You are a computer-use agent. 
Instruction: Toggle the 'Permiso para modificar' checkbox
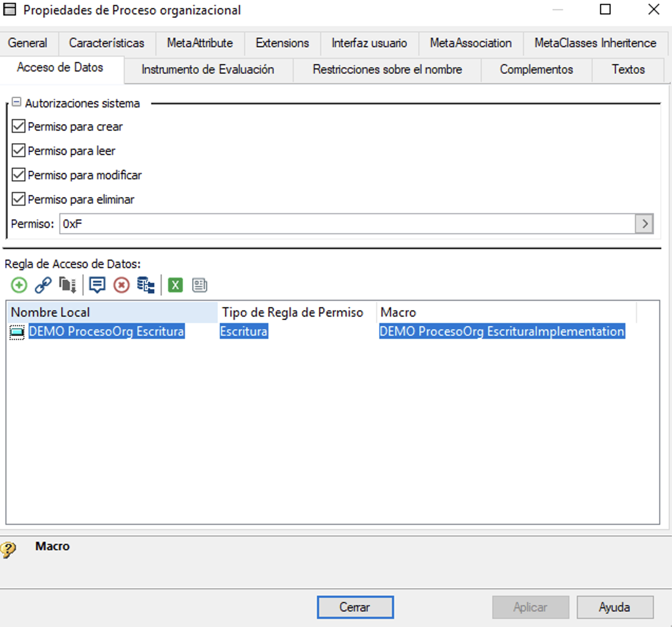click(x=18, y=175)
